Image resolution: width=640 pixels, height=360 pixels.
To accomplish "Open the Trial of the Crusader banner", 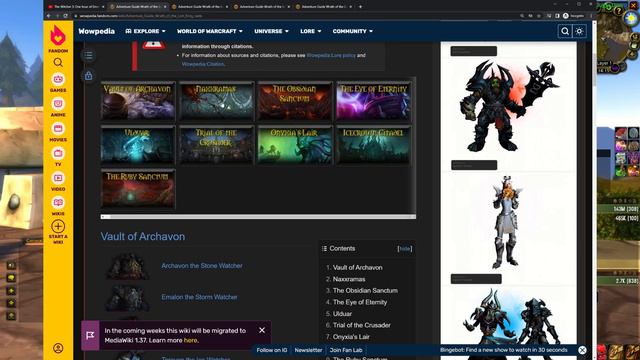I will point(216,145).
